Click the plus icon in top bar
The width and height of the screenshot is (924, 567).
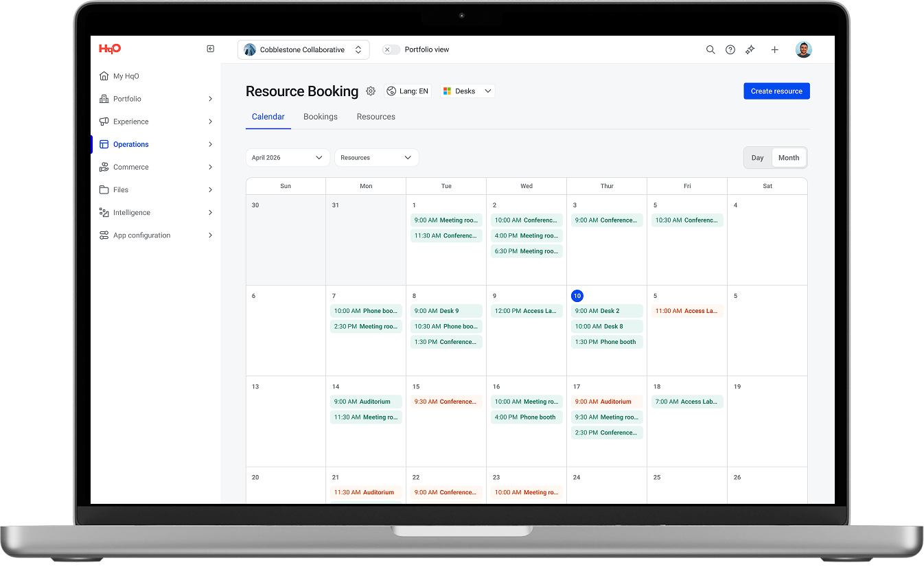[x=774, y=49]
